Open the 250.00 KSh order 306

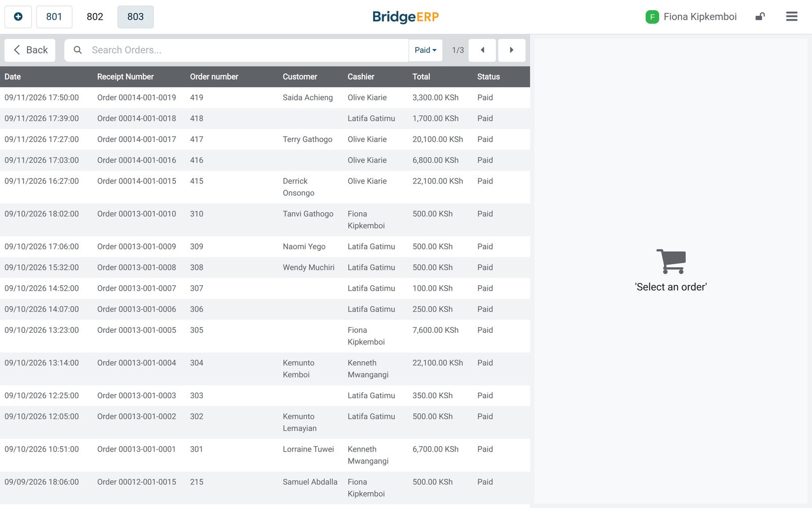(x=265, y=309)
